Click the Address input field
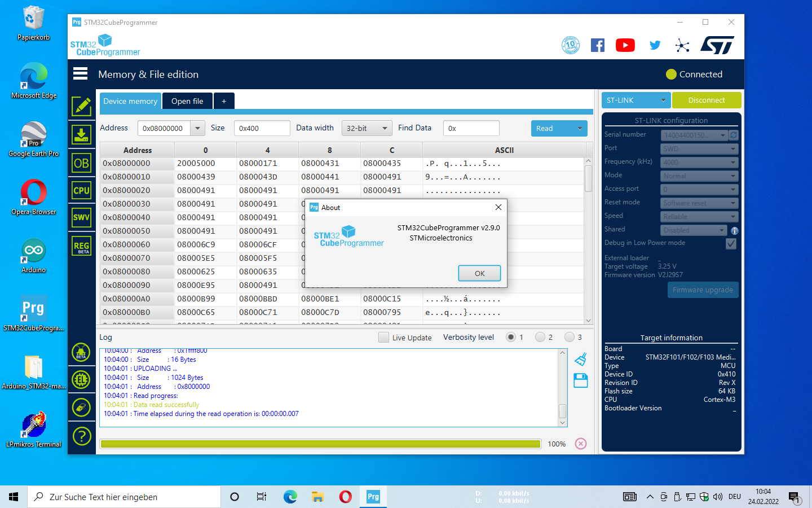 click(x=164, y=128)
